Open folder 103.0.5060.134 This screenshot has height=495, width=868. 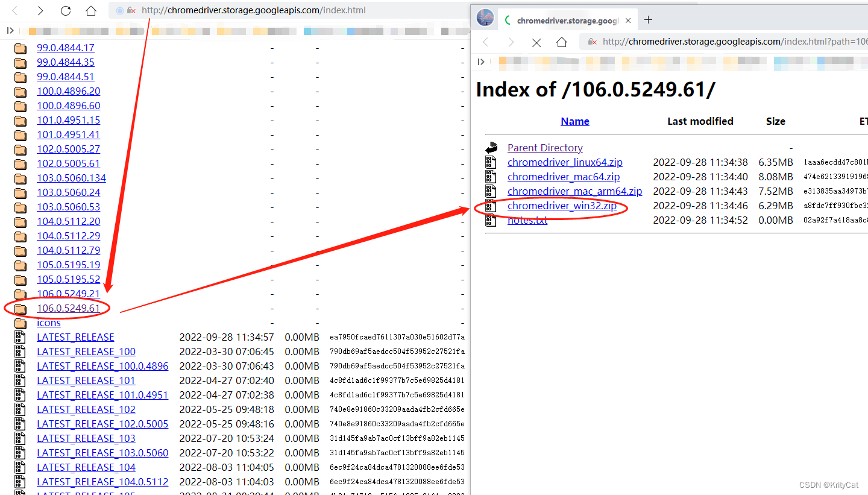pos(71,178)
